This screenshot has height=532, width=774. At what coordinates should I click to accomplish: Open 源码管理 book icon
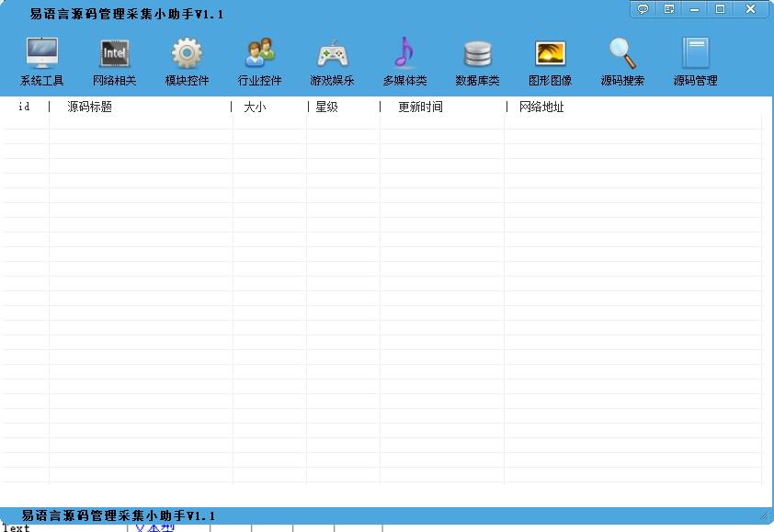click(696, 52)
